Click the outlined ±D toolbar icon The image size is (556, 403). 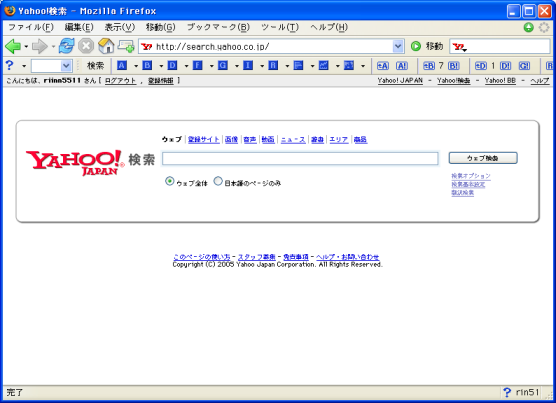click(480, 66)
